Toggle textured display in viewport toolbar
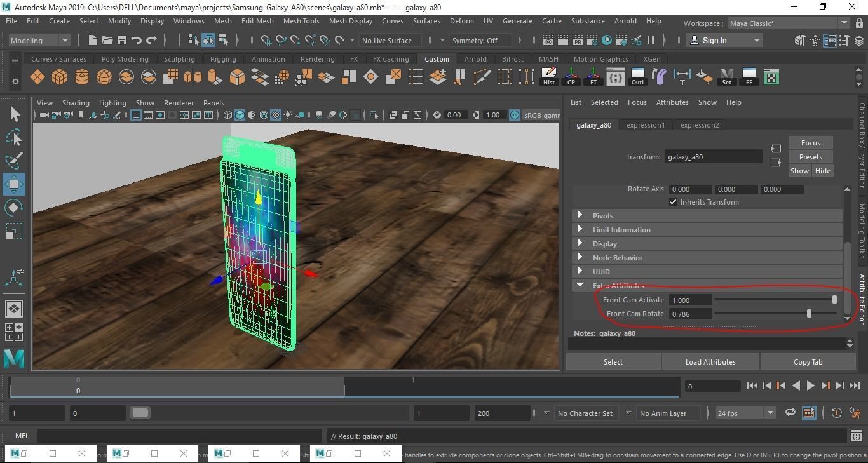This screenshot has height=463, width=868. tap(276, 115)
